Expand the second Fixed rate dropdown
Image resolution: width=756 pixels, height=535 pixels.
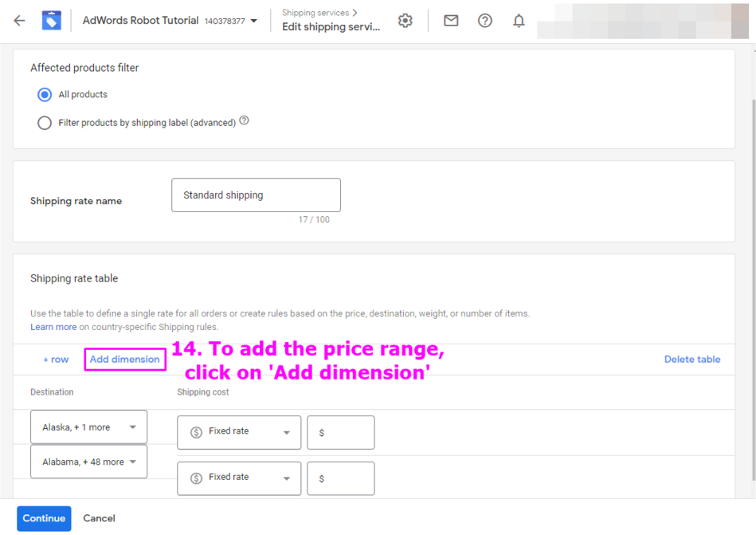click(239, 478)
